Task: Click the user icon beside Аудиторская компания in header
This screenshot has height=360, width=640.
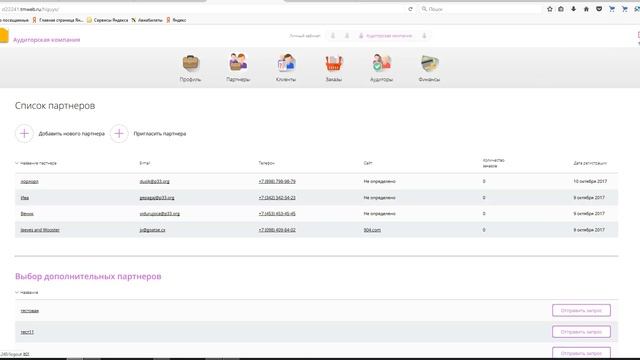Action: (361, 36)
